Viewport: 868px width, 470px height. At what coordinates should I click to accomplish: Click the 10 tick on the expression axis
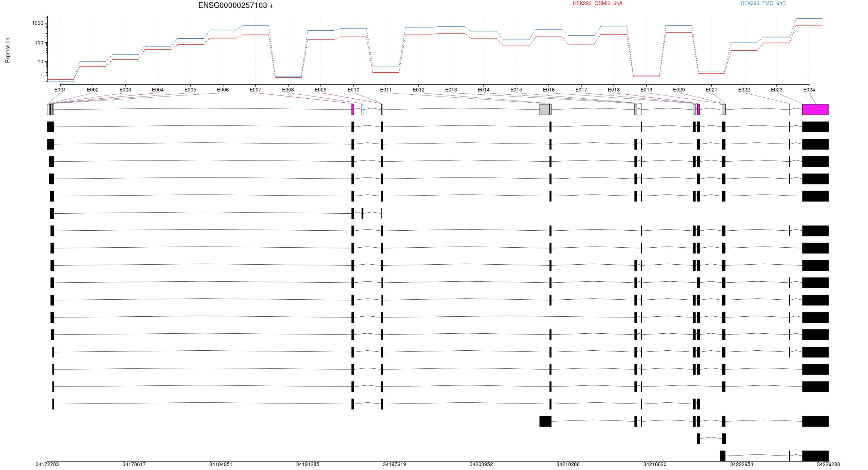(41, 61)
